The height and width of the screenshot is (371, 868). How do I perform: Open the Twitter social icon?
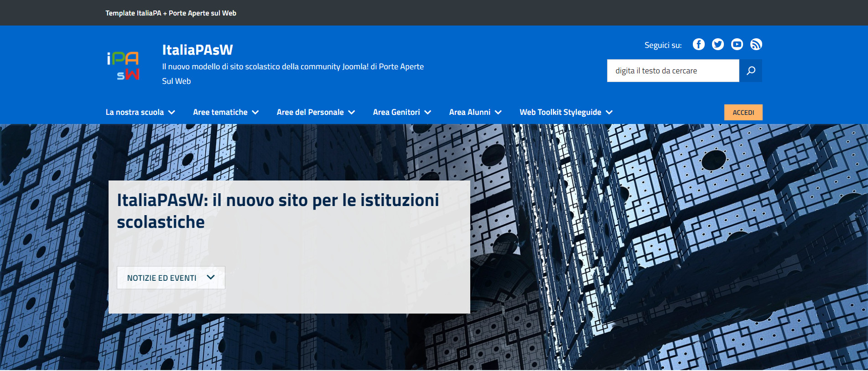pyautogui.click(x=717, y=44)
